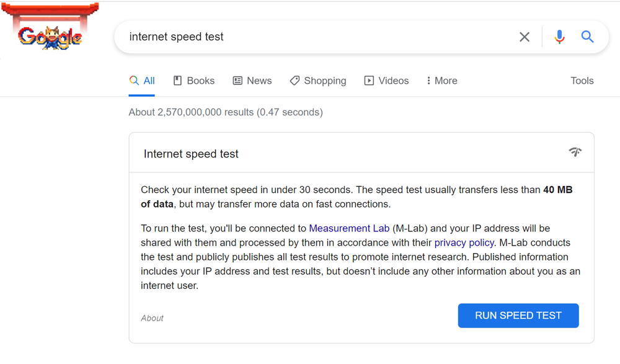Start voice search with the microphone icon
The image size is (620, 364).
(x=559, y=37)
